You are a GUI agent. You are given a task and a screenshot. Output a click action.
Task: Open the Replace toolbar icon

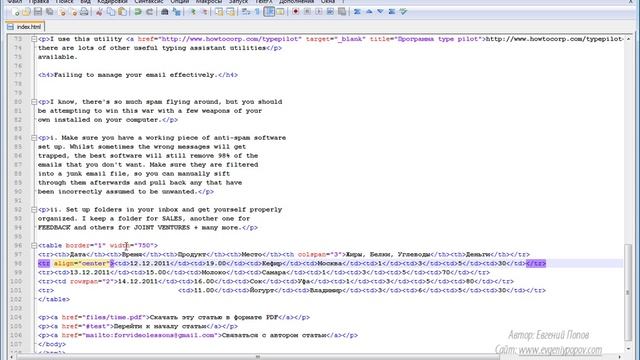click(x=176, y=12)
